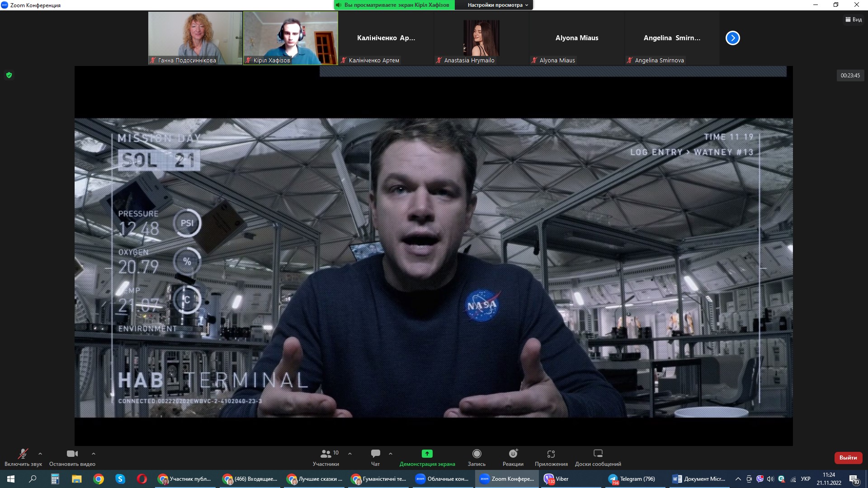The height and width of the screenshot is (488, 868).
Task: Start recording with Запись button
Action: 476,457
